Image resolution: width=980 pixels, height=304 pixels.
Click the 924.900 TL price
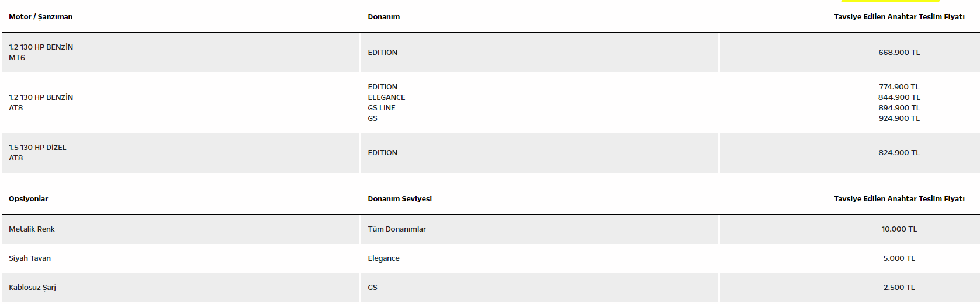point(899,118)
